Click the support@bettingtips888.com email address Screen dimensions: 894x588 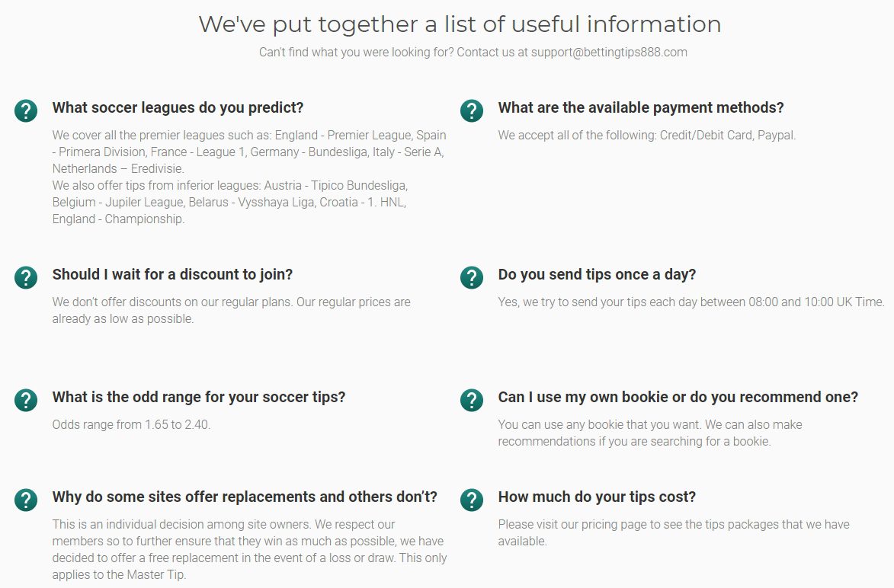point(609,53)
